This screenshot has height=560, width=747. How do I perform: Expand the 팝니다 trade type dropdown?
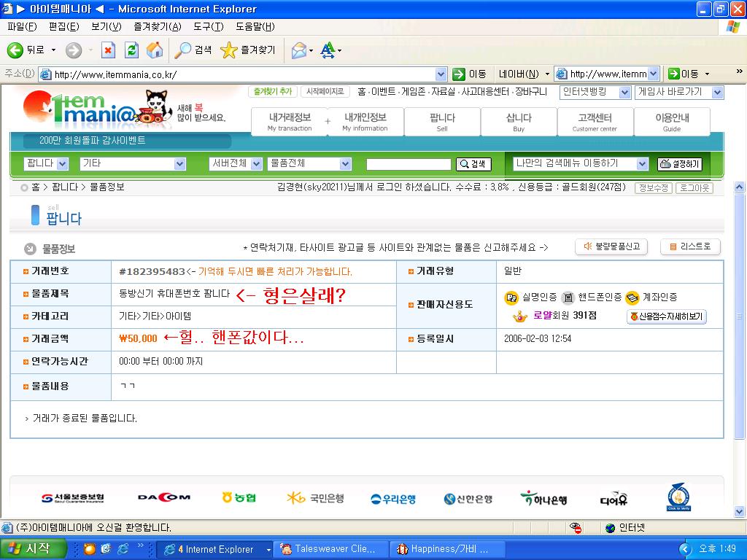coord(47,164)
